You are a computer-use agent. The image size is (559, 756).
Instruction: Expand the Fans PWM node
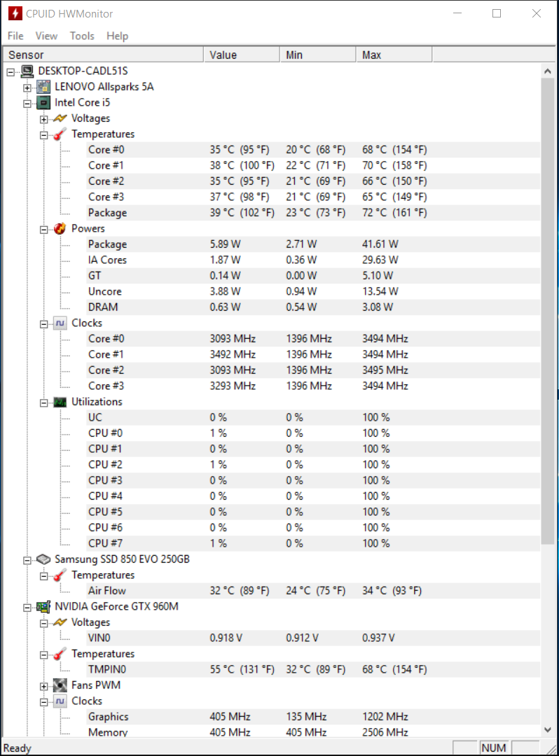coord(44,686)
